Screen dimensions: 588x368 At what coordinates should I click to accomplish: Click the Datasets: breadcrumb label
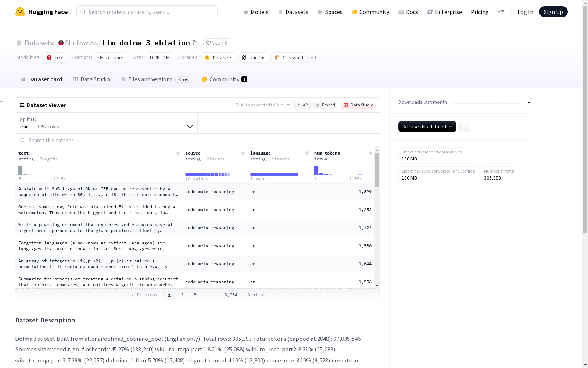(39, 43)
